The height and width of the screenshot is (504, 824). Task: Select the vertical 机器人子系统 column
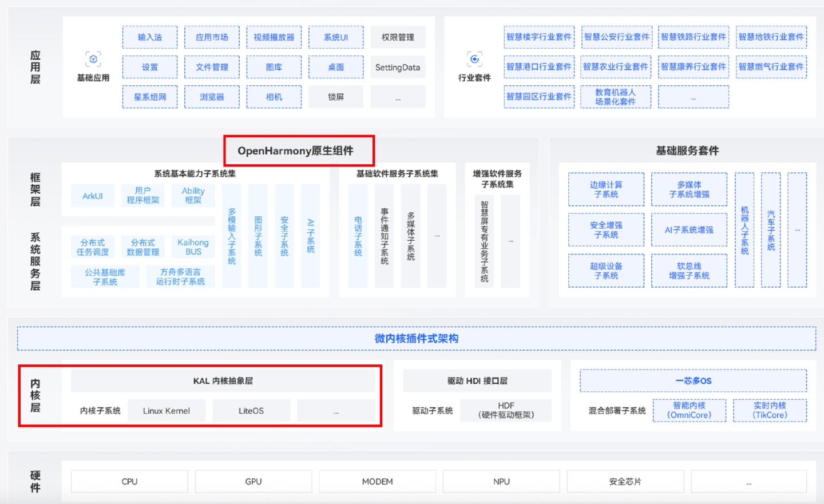click(x=744, y=230)
